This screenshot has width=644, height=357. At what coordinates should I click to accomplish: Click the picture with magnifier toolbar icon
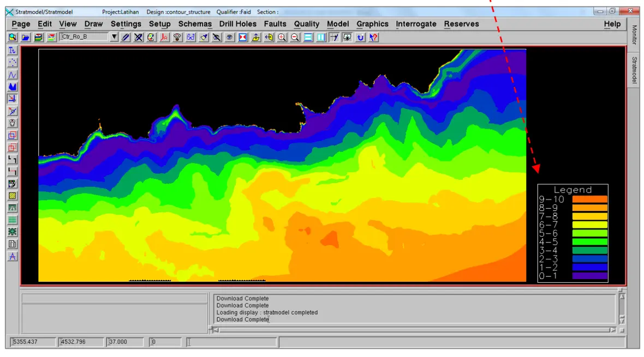click(13, 38)
